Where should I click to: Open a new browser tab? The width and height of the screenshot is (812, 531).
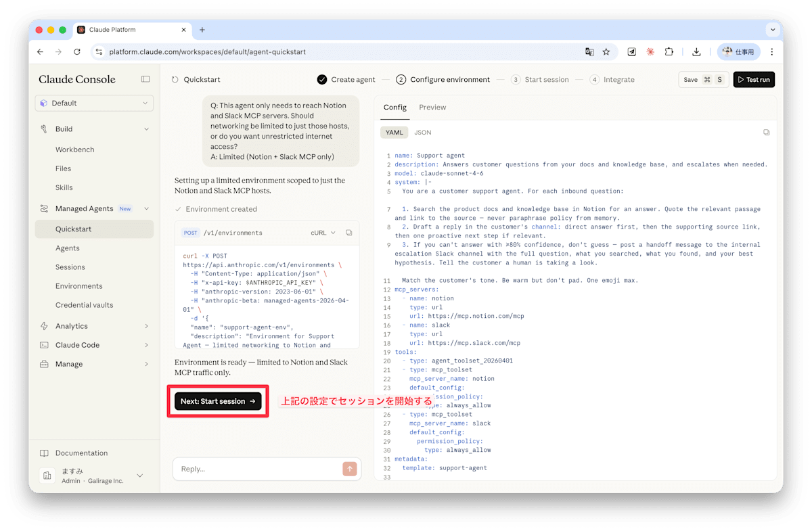coord(202,30)
